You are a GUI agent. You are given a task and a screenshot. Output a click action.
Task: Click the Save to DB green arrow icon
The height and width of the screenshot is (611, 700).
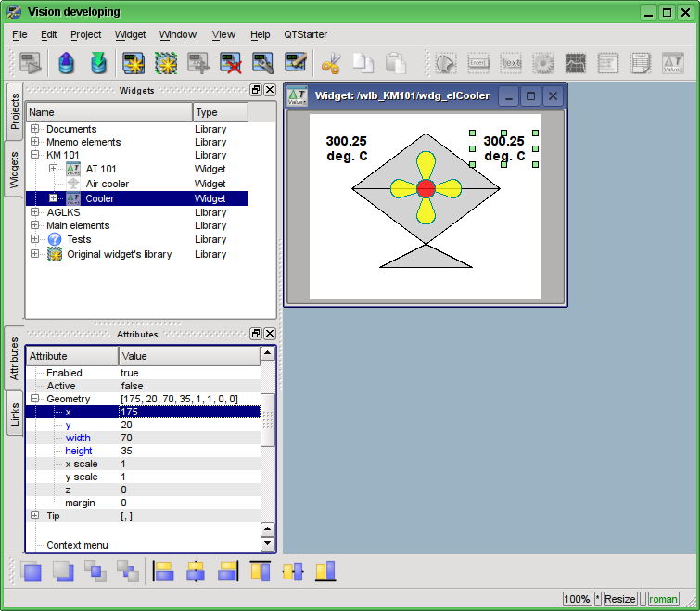[97, 63]
